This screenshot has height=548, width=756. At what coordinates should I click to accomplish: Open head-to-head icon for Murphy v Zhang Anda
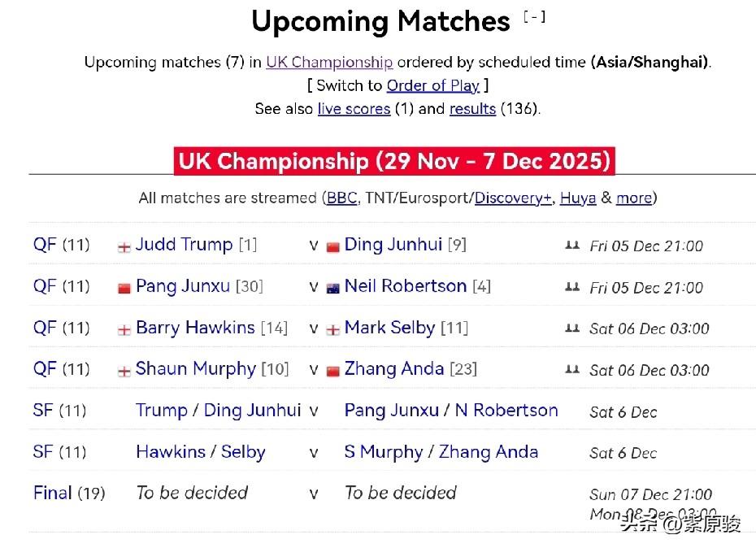tap(572, 369)
